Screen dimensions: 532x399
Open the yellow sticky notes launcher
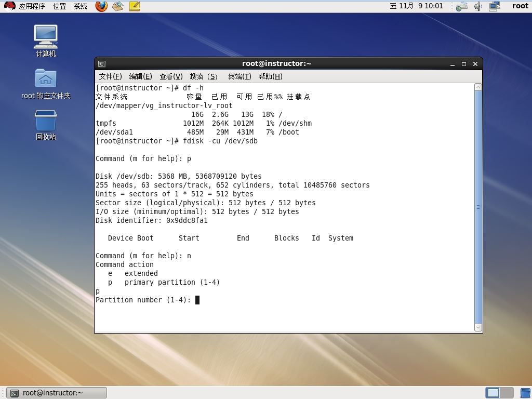pos(134,6)
